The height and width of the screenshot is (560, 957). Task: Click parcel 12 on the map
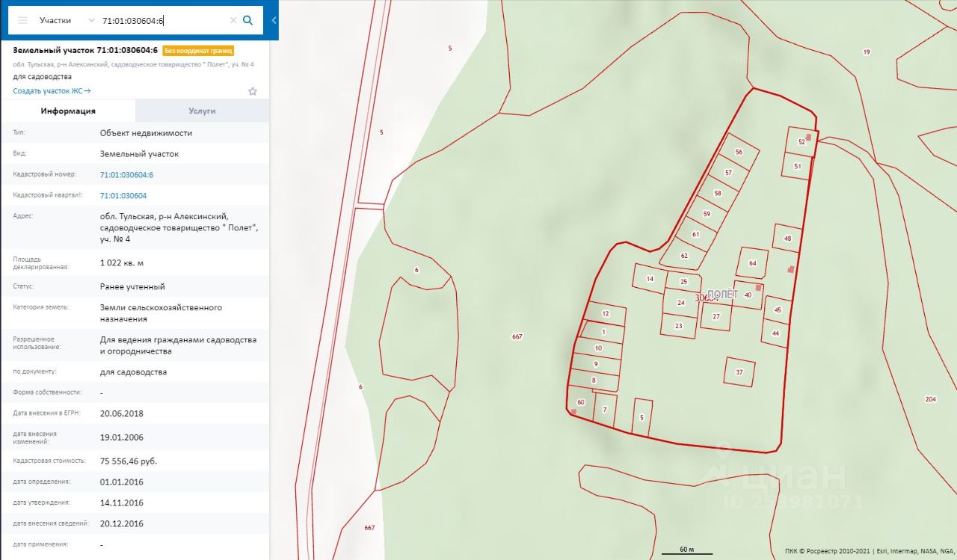click(x=605, y=313)
